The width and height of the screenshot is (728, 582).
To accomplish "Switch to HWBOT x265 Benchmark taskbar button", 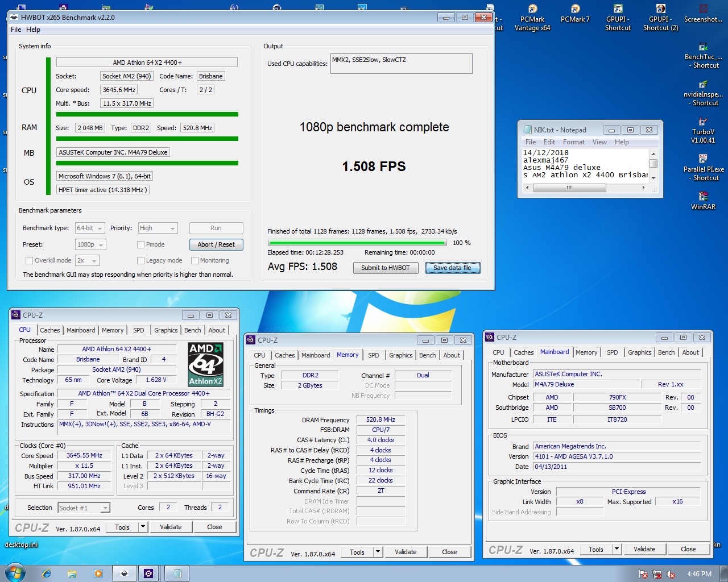I will [124, 573].
